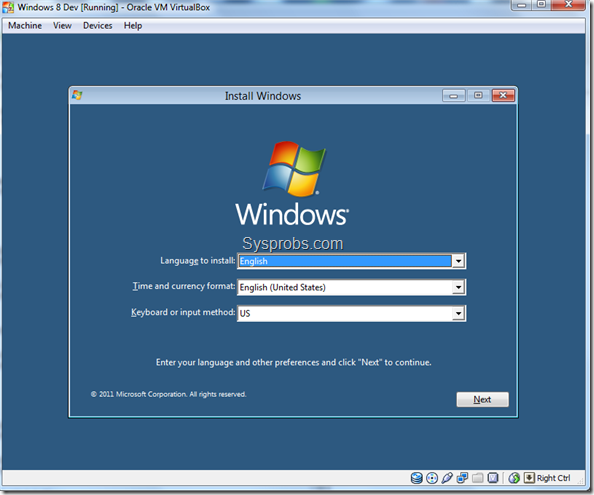The width and height of the screenshot is (594, 495).
Task: Click the keyboard capture arrow icon
Action: click(529, 478)
